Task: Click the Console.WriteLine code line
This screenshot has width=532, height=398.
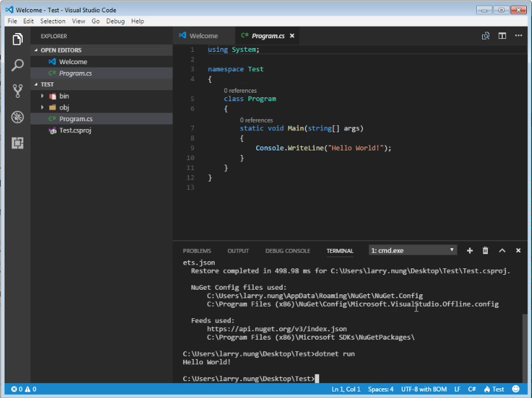Action: click(323, 148)
